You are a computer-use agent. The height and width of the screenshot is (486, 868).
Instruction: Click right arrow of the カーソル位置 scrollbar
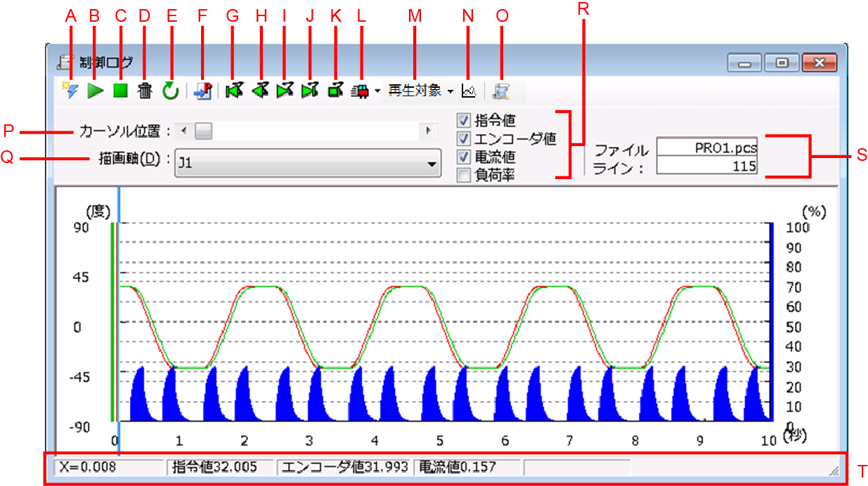(427, 131)
